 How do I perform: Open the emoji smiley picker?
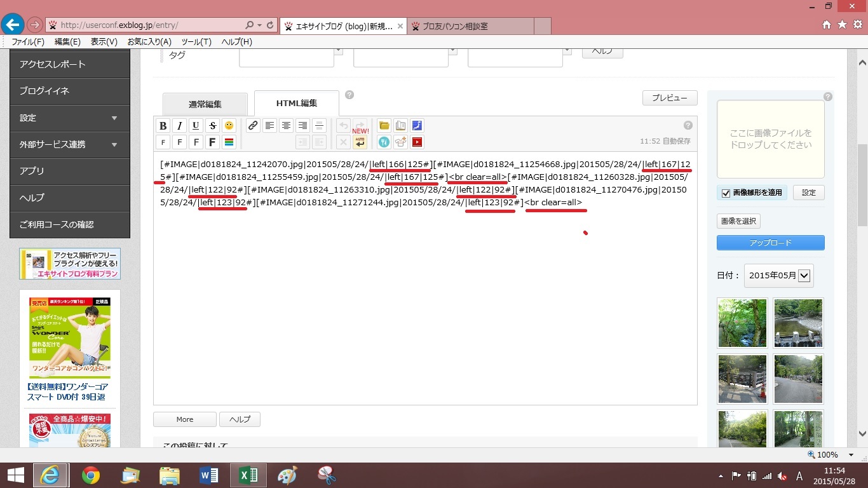coord(229,126)
